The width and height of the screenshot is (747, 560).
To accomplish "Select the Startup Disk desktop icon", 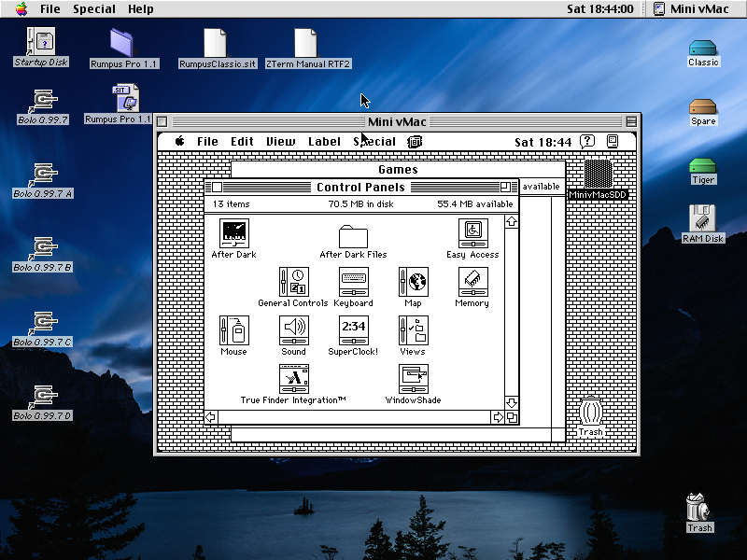I will point(41,41).
